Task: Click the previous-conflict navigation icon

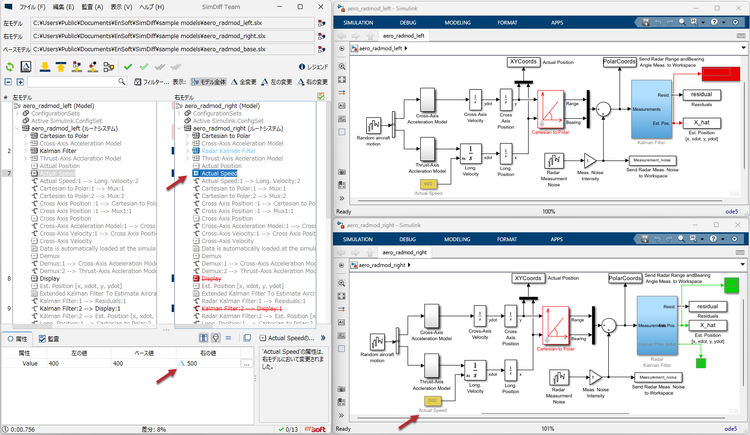Action: tap(93, 67)
